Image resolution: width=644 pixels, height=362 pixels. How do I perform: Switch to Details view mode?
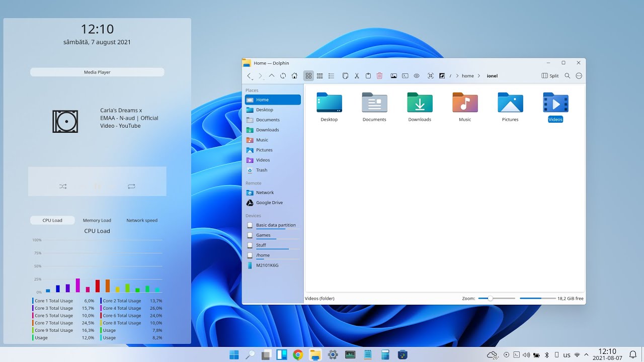pos(331,76)
